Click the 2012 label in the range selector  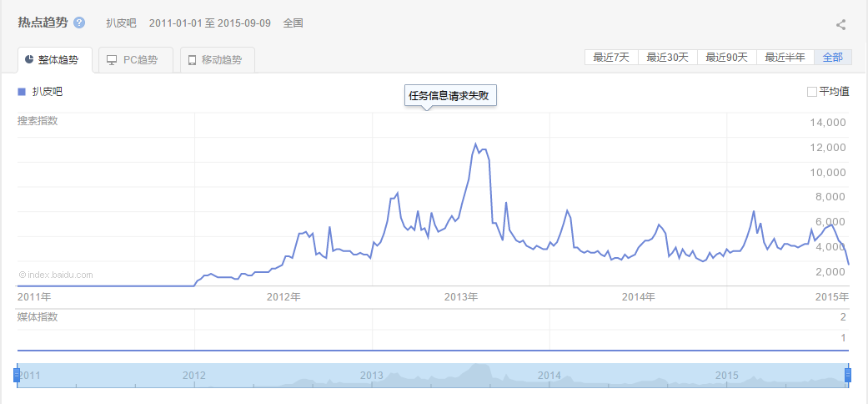194,375
